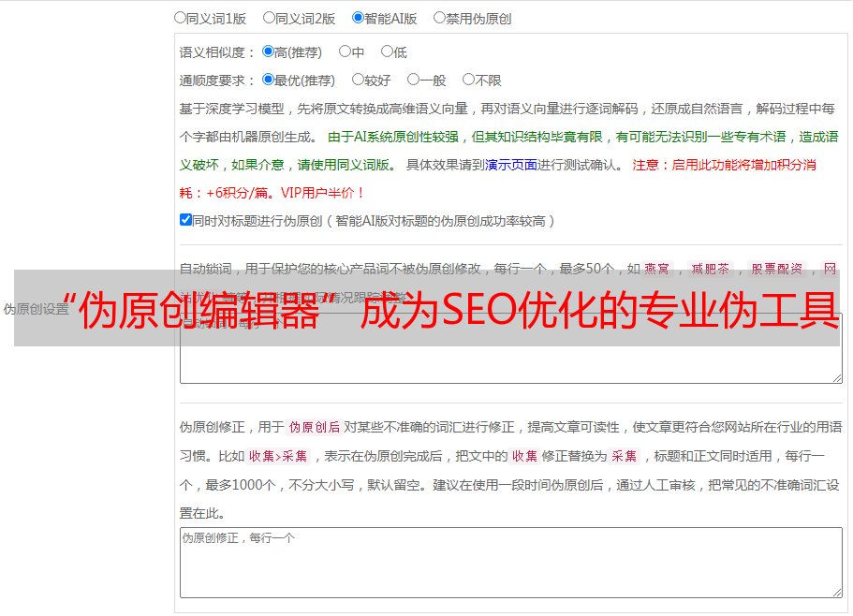Image resolution: width=853 pixels, height=616 pixels.
Task: Click the 语义相似度 label
Action: (216, 52)
